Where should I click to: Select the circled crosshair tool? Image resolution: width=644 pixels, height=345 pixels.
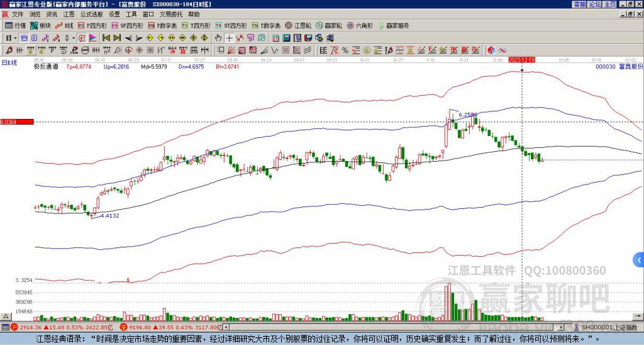coord(128,50)
